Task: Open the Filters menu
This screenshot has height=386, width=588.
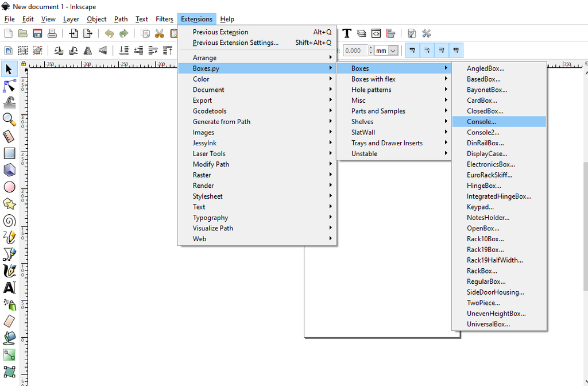Action: [x=164, y=19]
